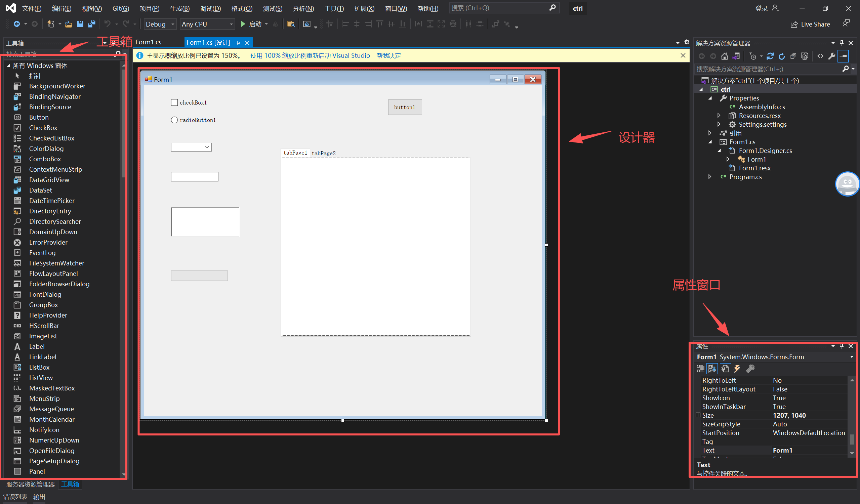860x504 pixels.
Task: Switch to tabPage2 on the form
Action: pos(324,153)
